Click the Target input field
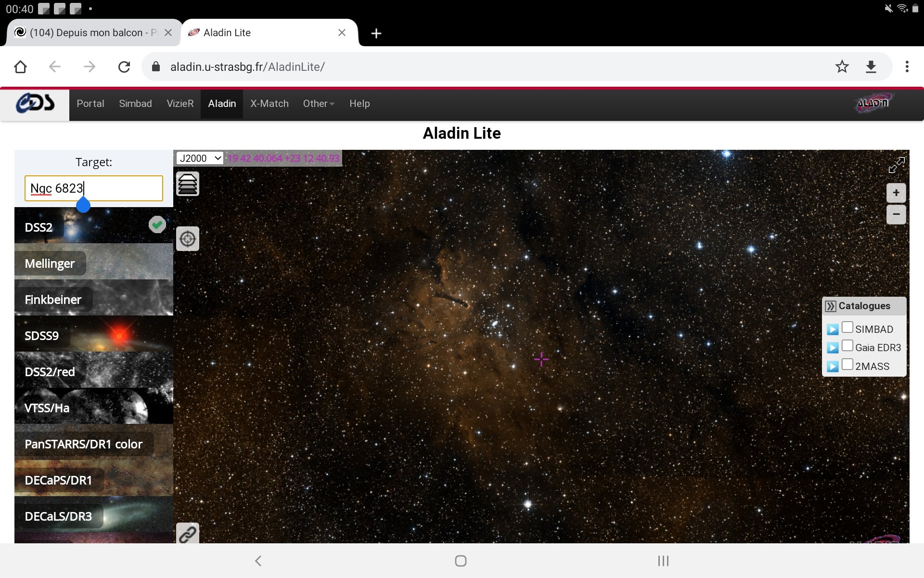 point(94,188)
